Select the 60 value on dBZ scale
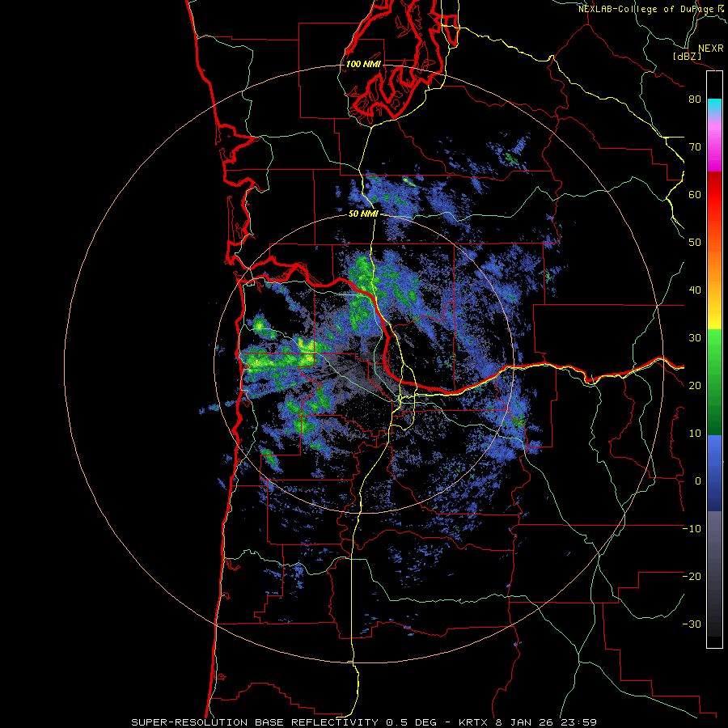 click(x=695, y=194)
